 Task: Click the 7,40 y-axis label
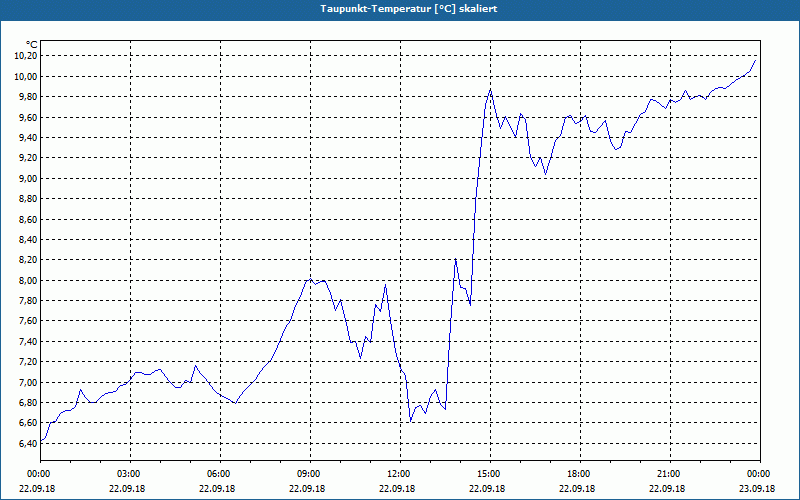(x=28, y=341)
